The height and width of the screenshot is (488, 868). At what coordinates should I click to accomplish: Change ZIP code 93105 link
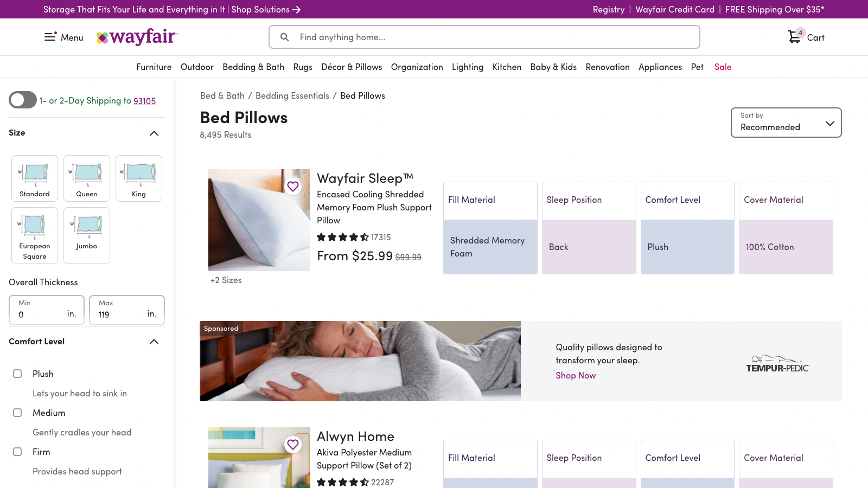pos(145,101)
